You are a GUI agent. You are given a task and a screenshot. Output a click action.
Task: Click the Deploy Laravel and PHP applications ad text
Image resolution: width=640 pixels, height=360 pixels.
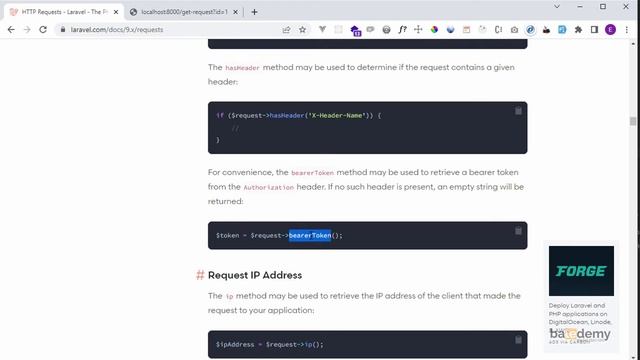580,314
